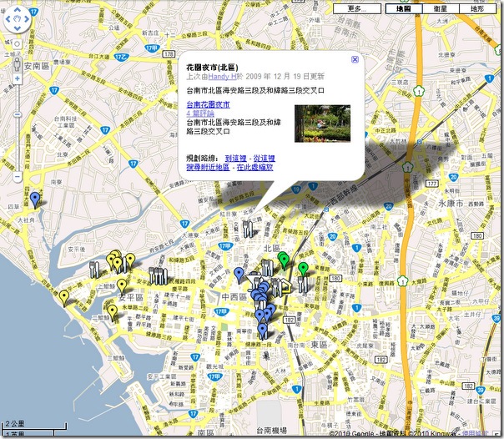
Task: Open the 4 篇評論 reviews link
Action: click(200, 114)
